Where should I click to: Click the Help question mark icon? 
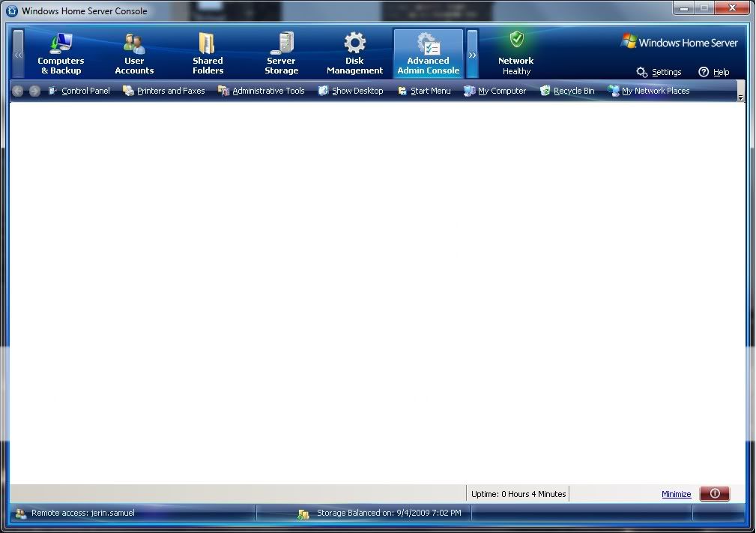704,73
